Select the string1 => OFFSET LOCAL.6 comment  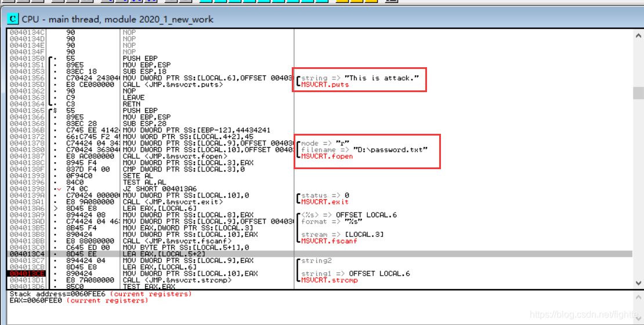point(356,273)
